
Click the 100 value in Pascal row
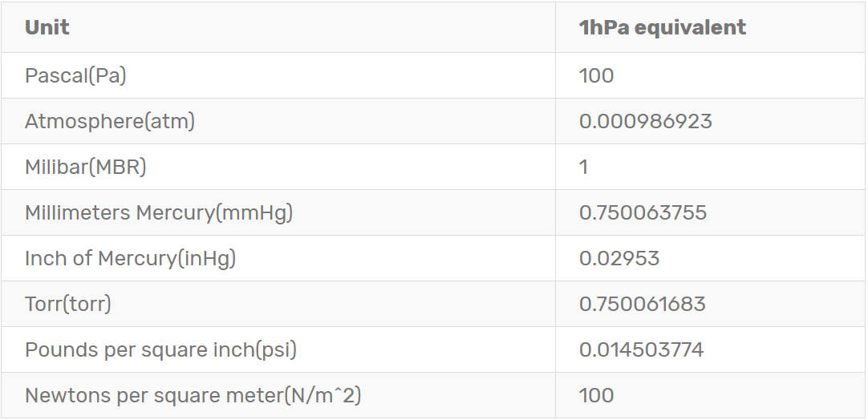[x=596, y=76]
